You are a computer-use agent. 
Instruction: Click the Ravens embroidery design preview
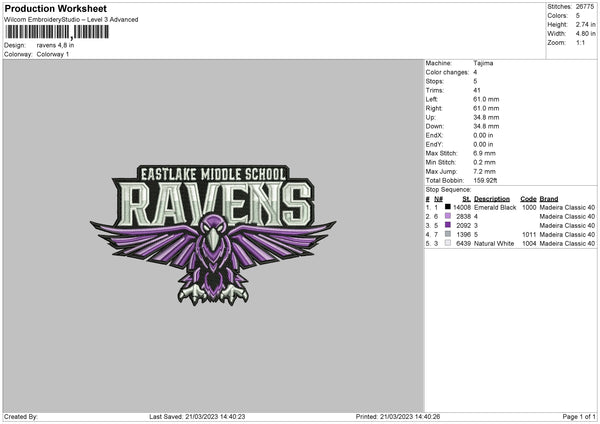pyautogui.click(x=213, y=235)
